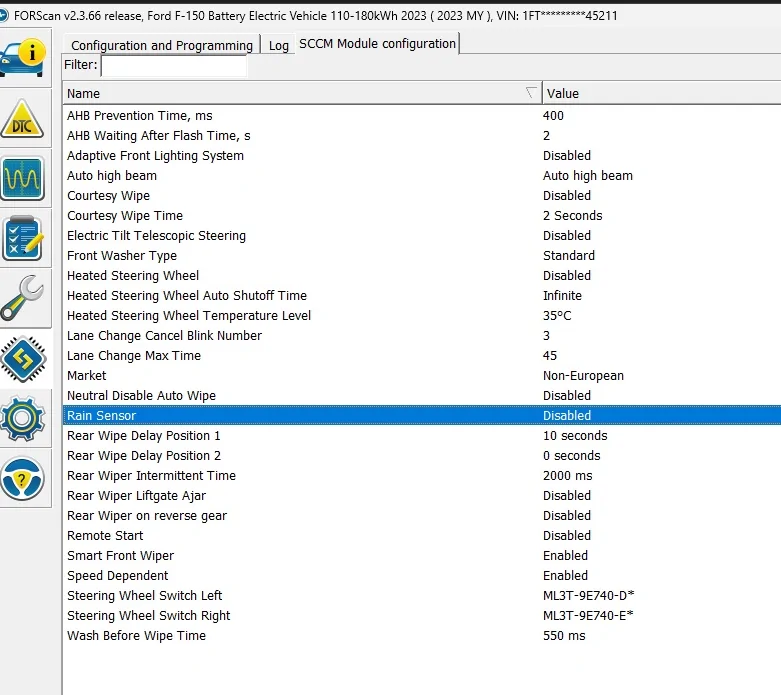
Task: Open the DTC trouble codes section
Action: [x=25, y=120]
